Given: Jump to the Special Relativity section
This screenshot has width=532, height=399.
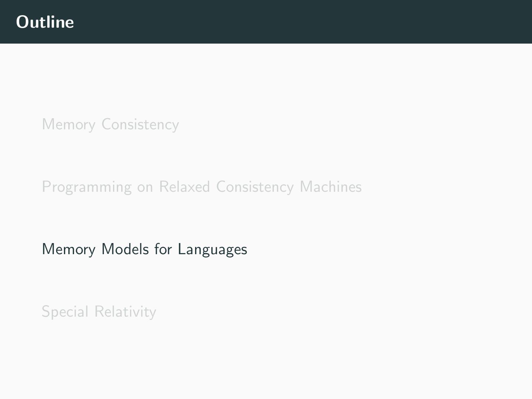Looking at the screenshot, I should 99,312.
